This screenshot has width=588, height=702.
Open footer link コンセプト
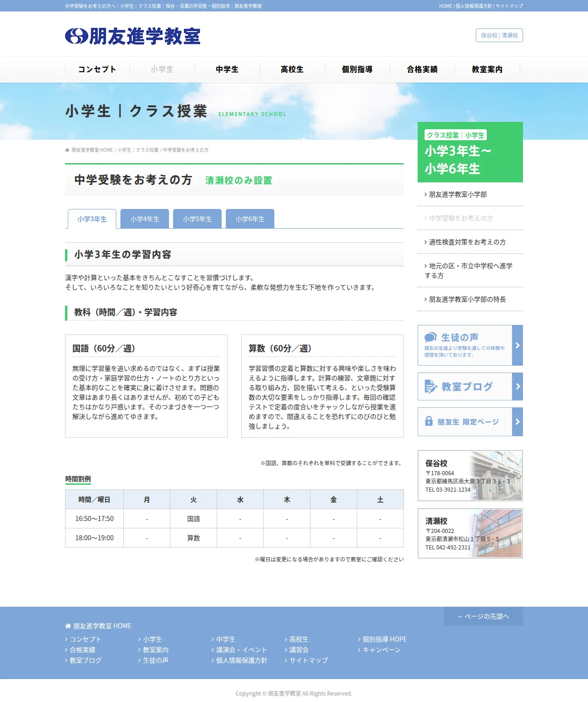point(85,639)
